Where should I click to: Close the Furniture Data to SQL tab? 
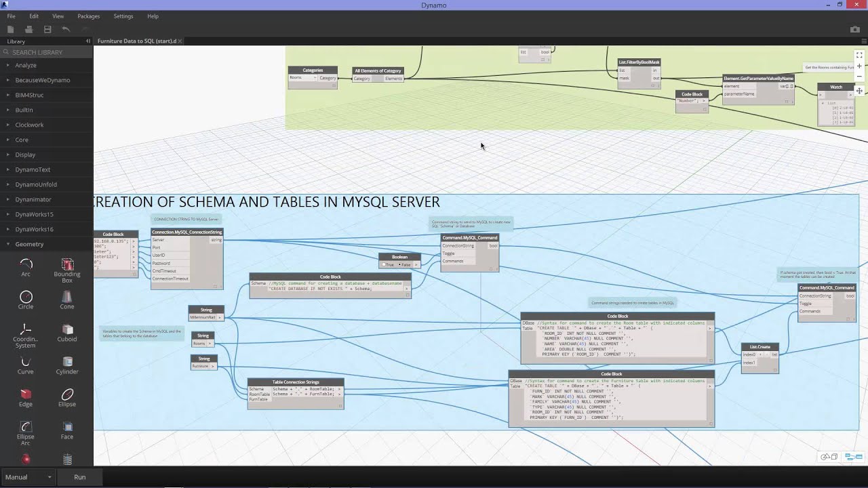tap(180, 41)
